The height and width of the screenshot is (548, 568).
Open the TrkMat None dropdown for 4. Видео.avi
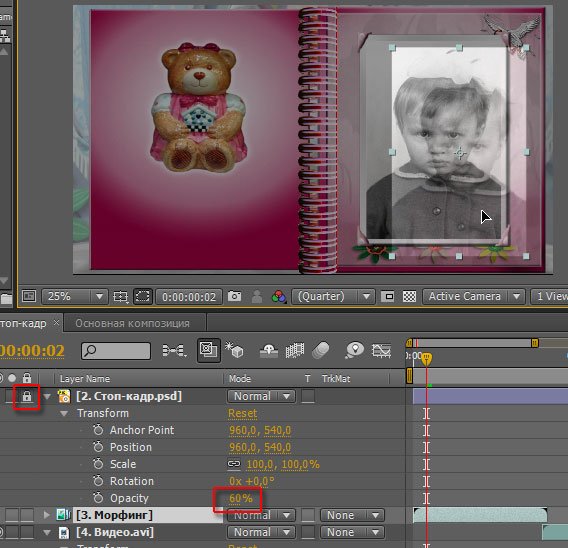351,532
